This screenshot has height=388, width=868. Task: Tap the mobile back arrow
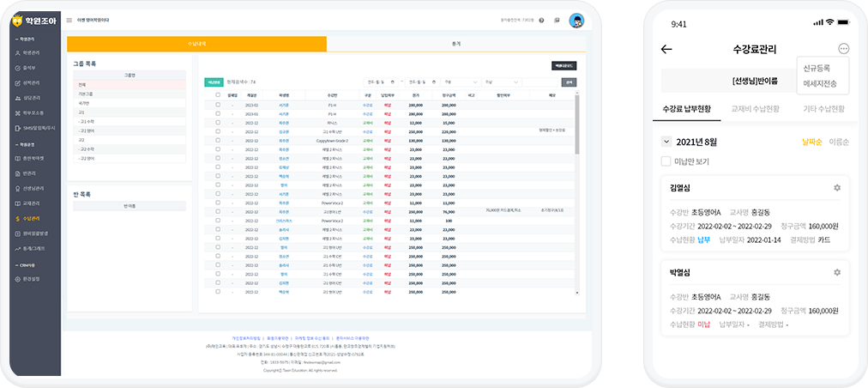coord(666,49)
